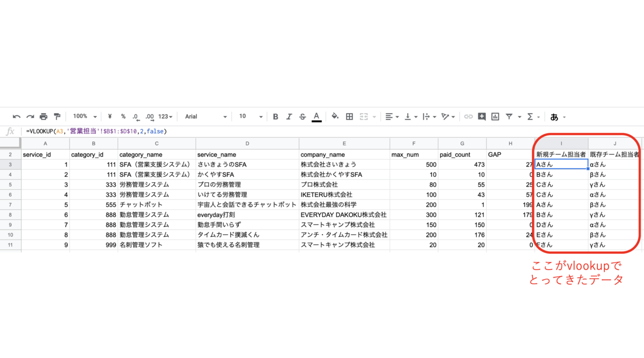Open the Functions (Σ) tool
This screenshot has width=644, height=358.
pyautogui.click(x=530, y=116)
